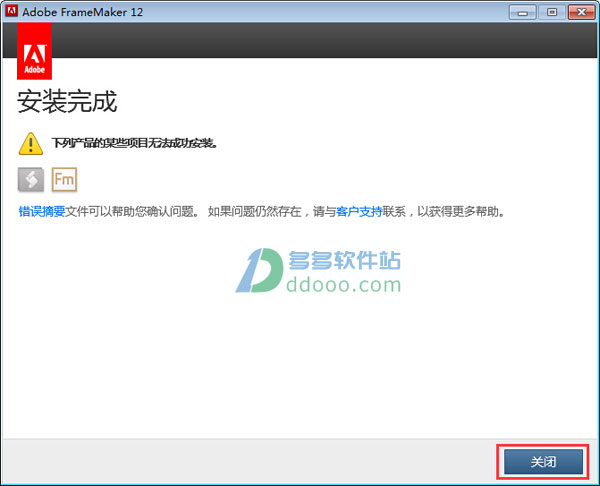Click the 安装完成 heading

pos(67,102)
